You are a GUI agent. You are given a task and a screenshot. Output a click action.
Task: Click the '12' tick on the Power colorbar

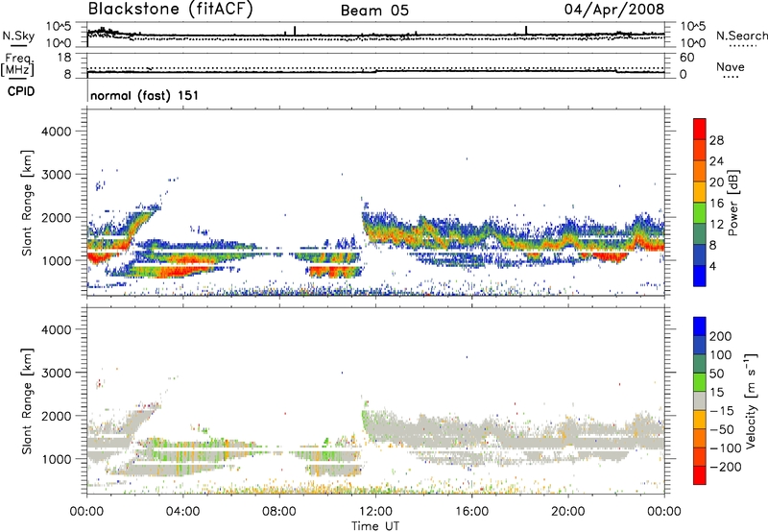pyautogui.click(x=716, y=224)
